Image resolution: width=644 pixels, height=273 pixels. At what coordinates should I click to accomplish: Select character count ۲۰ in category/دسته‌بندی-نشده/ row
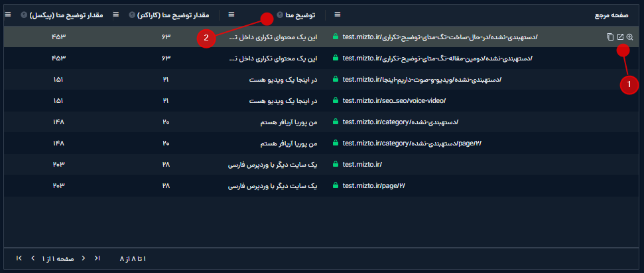[166, 122]
